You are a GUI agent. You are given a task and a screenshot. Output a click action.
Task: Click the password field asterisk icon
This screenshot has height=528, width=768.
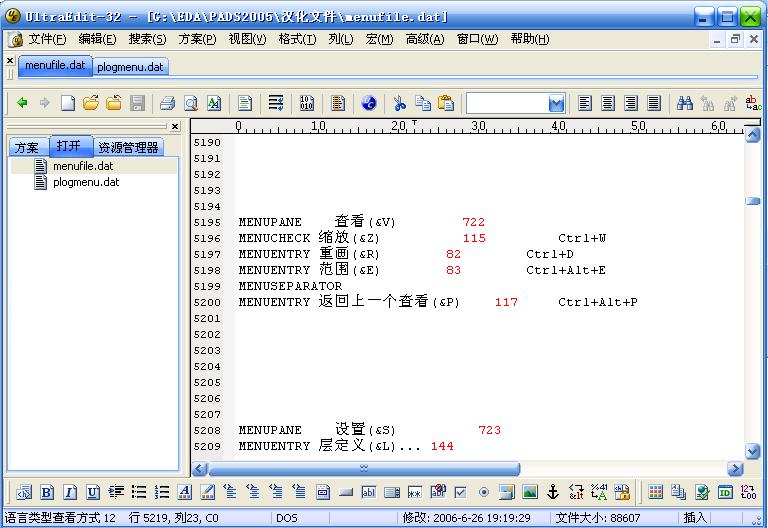point(414,492)
